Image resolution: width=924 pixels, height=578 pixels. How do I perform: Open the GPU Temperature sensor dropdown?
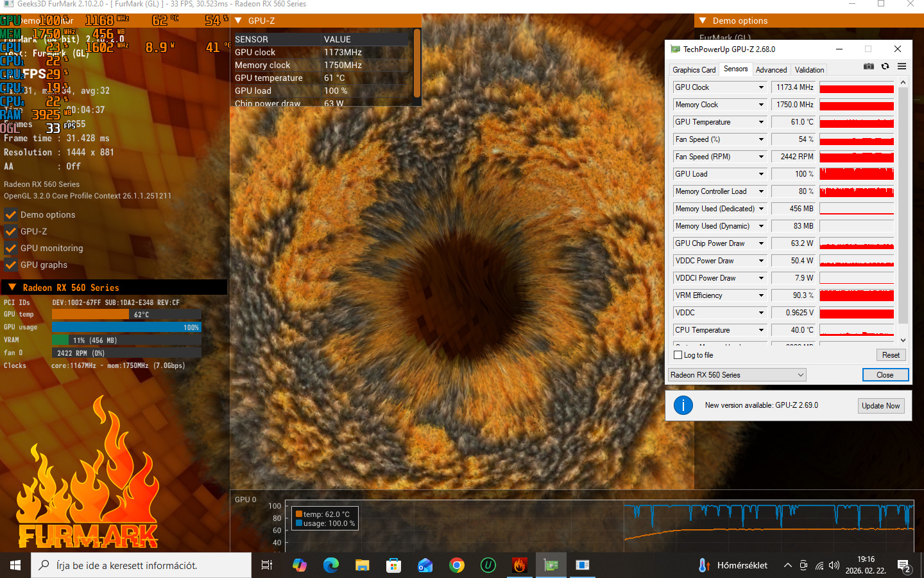point(761,122)
